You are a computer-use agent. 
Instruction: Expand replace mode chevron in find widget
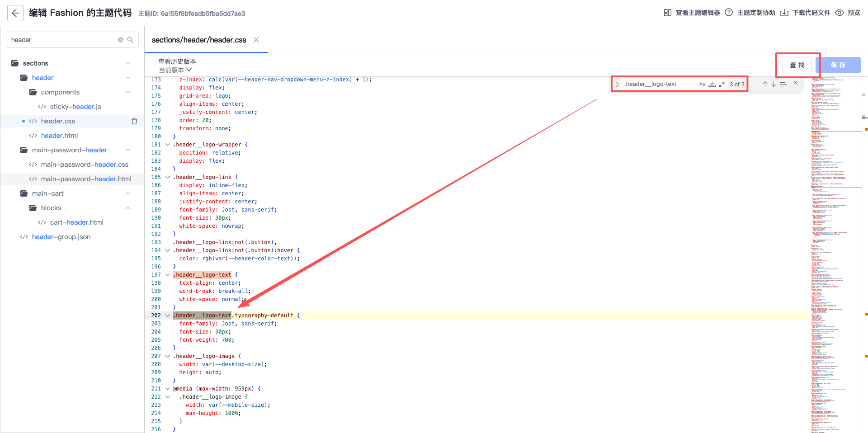click(617, 84)
